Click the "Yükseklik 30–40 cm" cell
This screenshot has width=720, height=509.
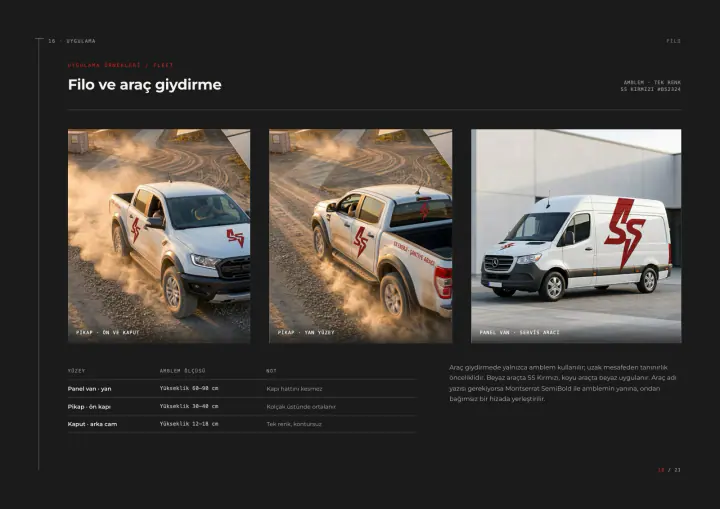click(x=189, y=406)
